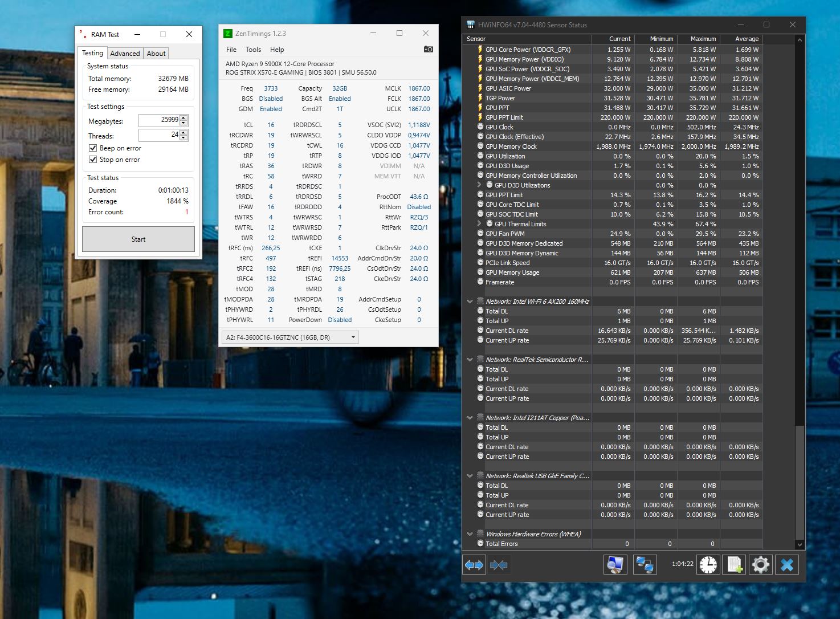Viewport: 840px width, 619px height.
Task: Select the GPU D3D Memory Dedicated row
Action: tap(613, 243)
